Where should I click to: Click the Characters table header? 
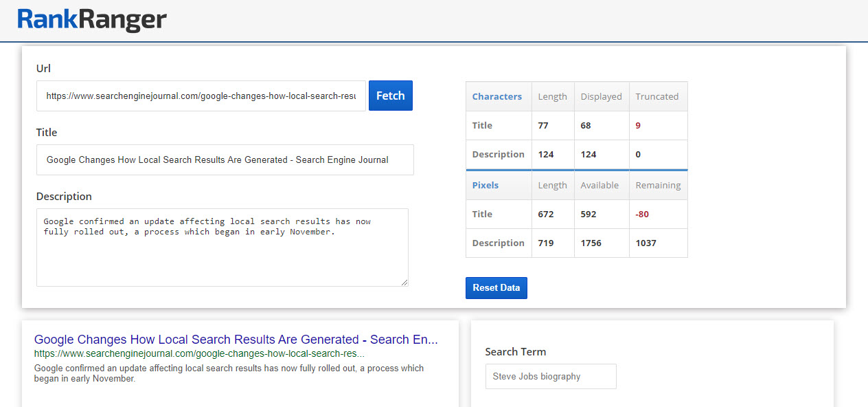[x=497, y=97]
